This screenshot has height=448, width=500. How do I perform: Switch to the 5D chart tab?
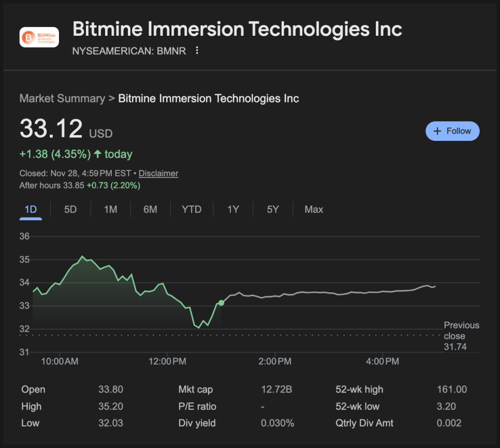coord(70,210)
